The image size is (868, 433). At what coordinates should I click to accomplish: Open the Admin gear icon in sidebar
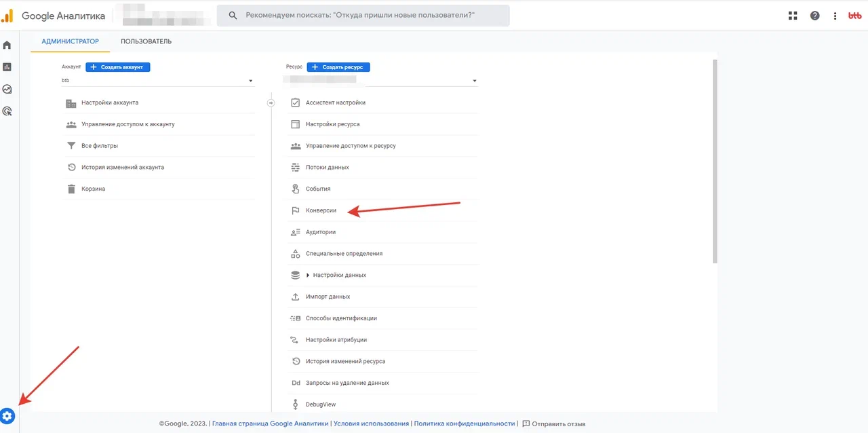tap(7, 415)
